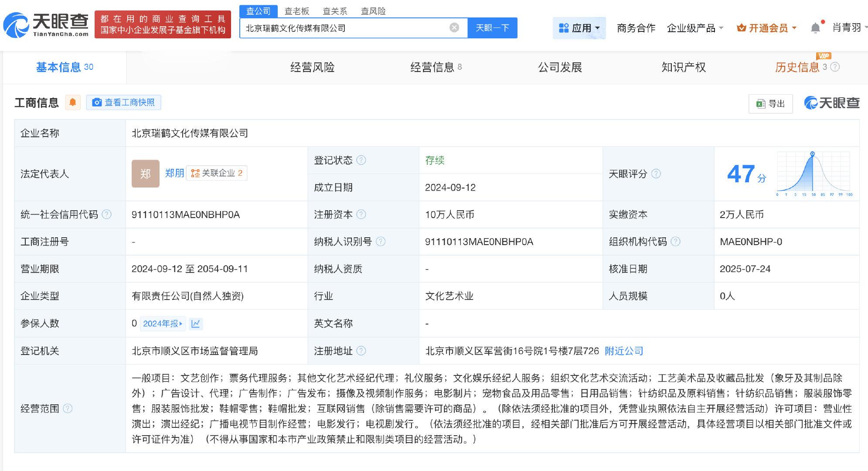
Task: Click 营业期限 value 2024-09-12 至 2054-09-11
Action: [190, 269]
